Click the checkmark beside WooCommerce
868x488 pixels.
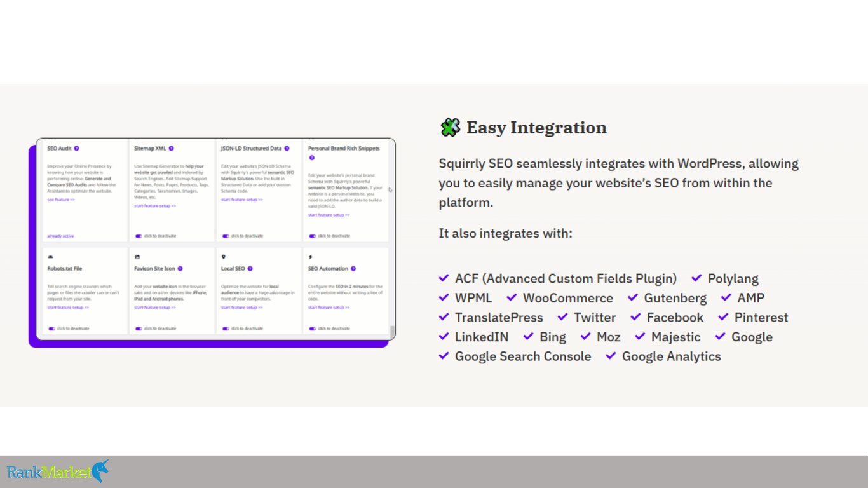point(512,298)
